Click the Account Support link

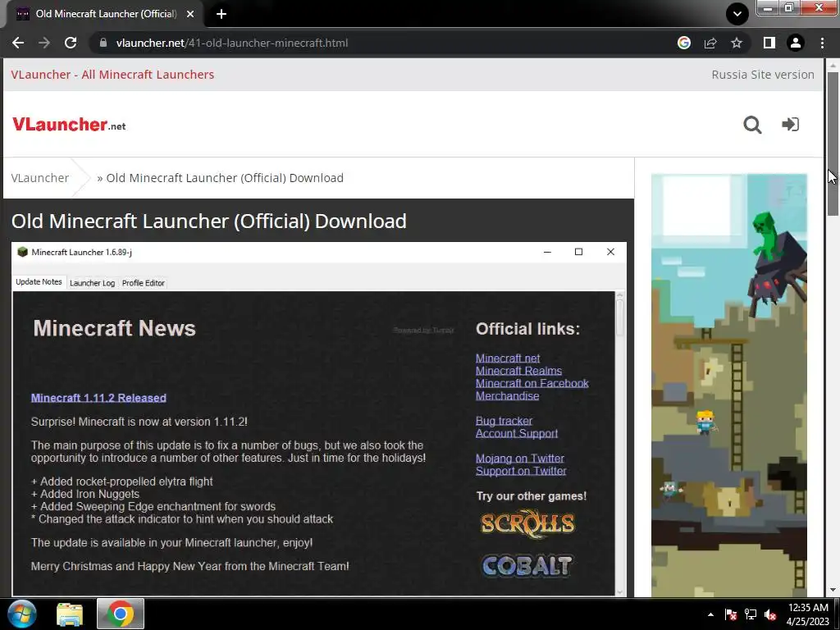point(517,433)
